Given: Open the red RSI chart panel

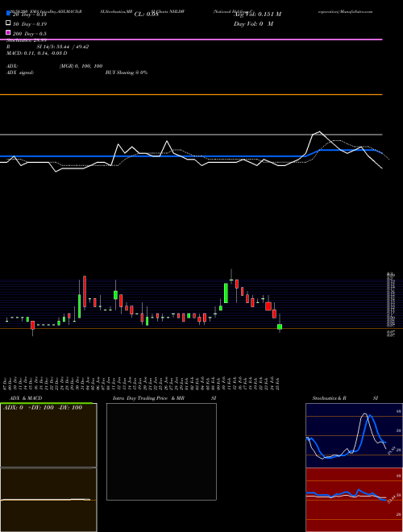Looking at the screenshot, I should pyautogui.click(x=354, y=500).
